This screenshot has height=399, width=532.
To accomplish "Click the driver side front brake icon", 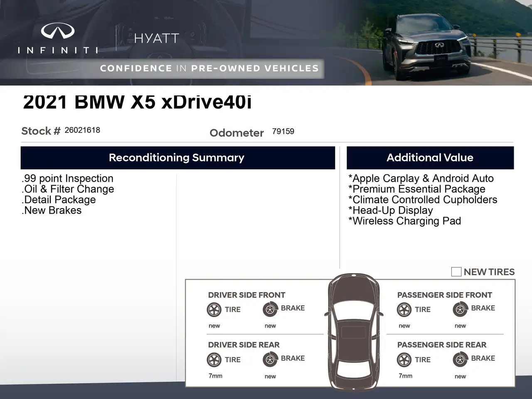I will point(270,310).
